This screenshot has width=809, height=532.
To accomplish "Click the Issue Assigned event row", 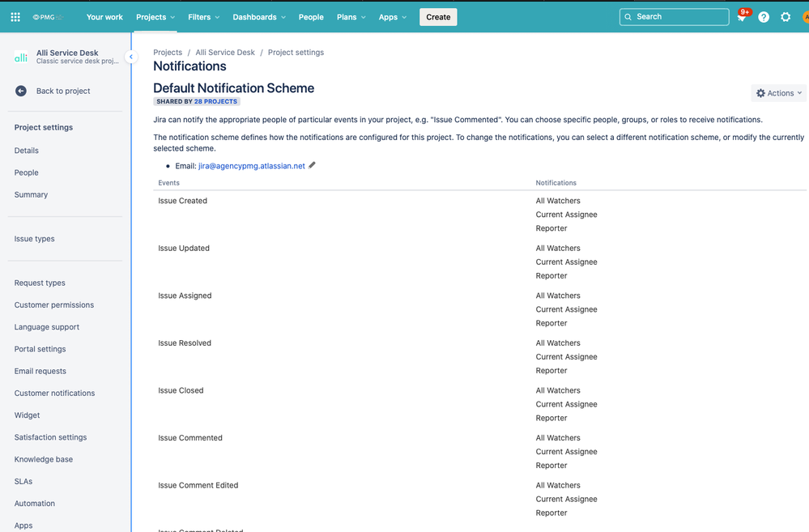I will (480, 309).
